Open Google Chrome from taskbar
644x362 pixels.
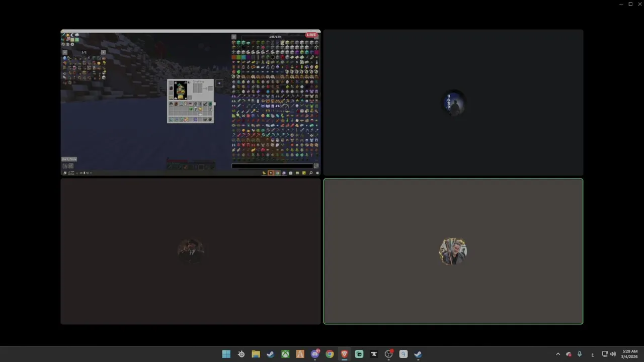330,354
